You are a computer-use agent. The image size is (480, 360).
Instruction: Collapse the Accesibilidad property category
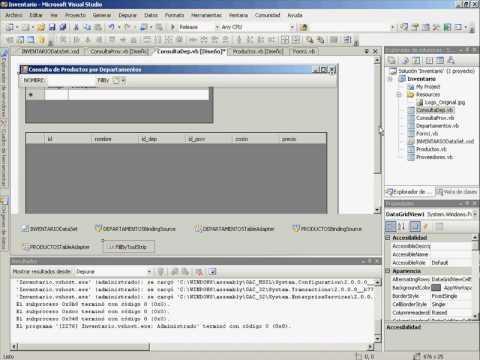click(388, 238)
